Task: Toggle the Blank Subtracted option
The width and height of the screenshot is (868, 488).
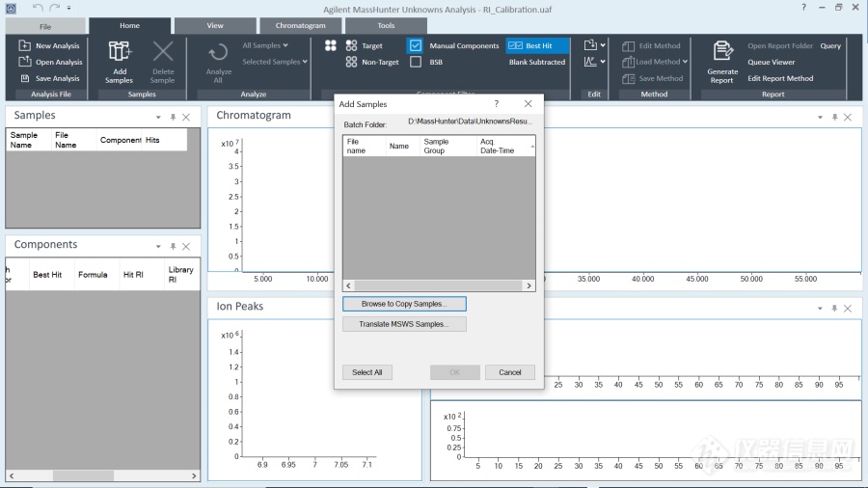Action: 537,62
